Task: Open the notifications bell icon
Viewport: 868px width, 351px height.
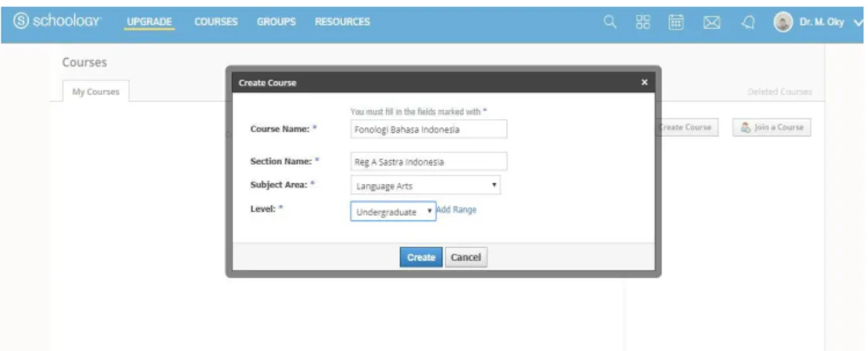Action: point(748,22)
